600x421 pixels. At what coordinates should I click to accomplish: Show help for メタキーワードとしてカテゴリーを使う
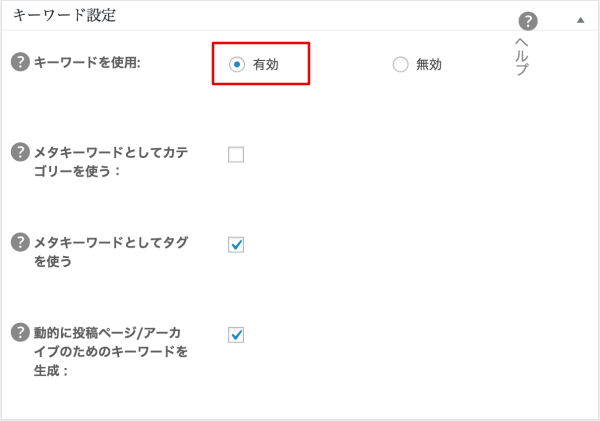click(20, 152)
